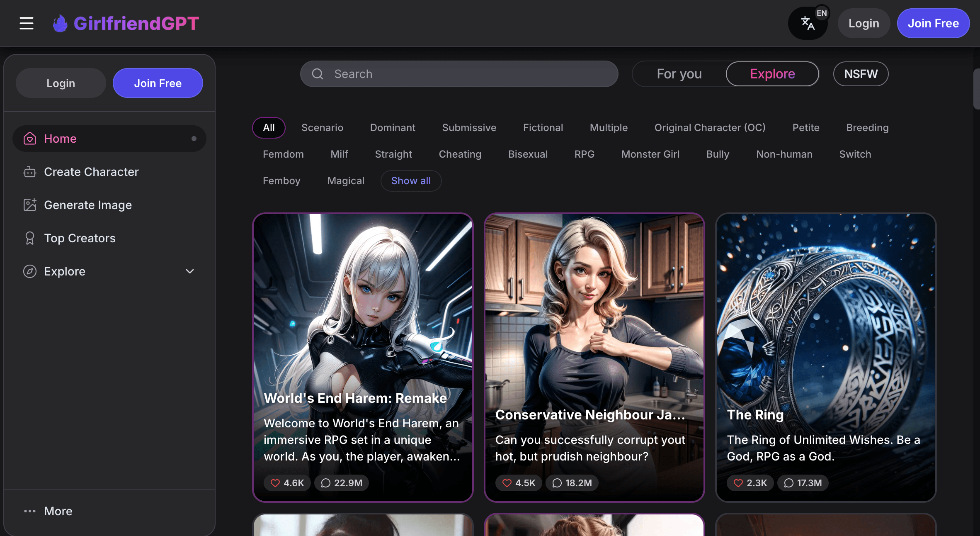Click heart icon on The Ring card
This screenshot has width=980, height=536.
pyautogui.click(x=738, y=483)
